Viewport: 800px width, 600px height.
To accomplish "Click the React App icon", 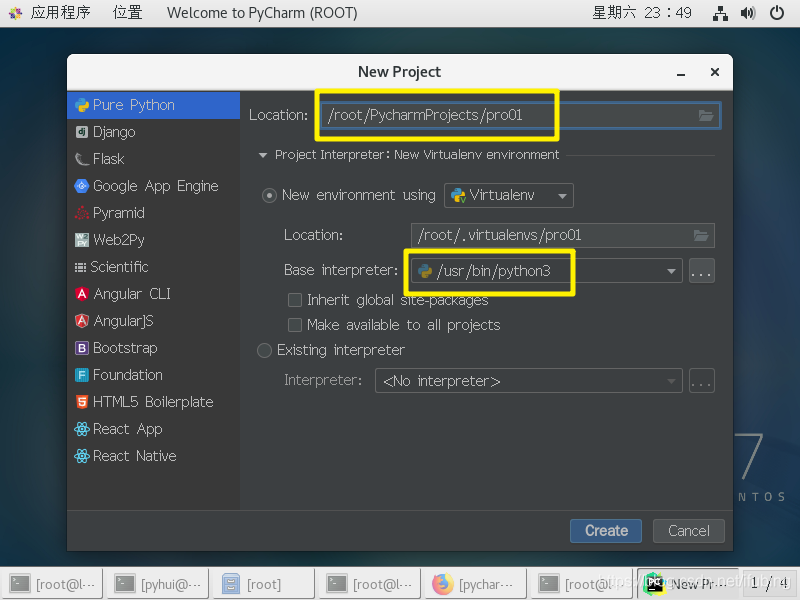I will 82,429.
